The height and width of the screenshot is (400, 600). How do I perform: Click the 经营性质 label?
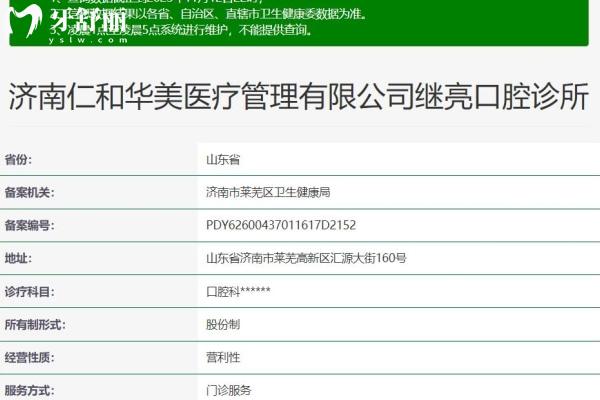(x=29, y=358)
